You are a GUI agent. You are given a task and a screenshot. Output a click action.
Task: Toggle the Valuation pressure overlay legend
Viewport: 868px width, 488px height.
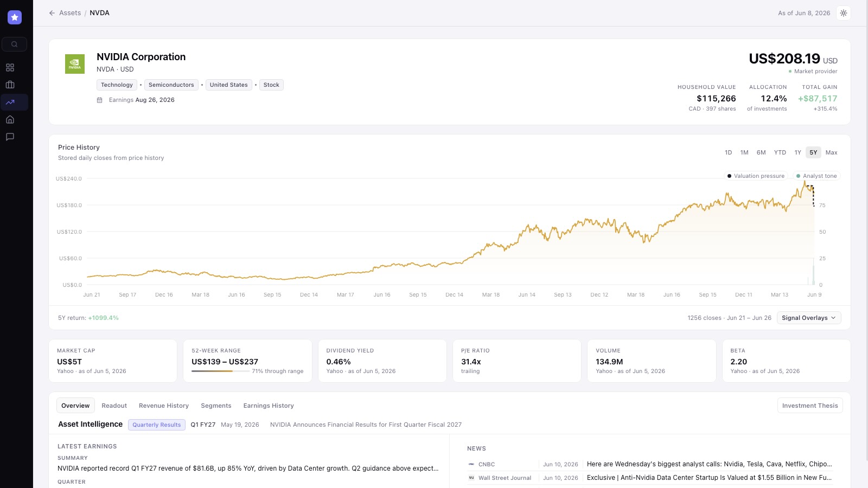(x=756, y=176)
